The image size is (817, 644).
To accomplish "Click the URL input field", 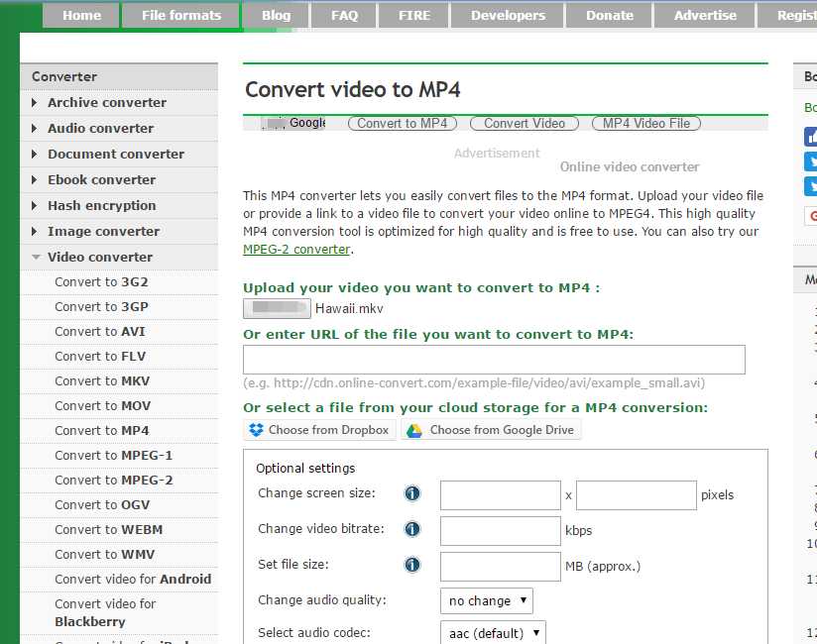I will click(x=494, y=360).
